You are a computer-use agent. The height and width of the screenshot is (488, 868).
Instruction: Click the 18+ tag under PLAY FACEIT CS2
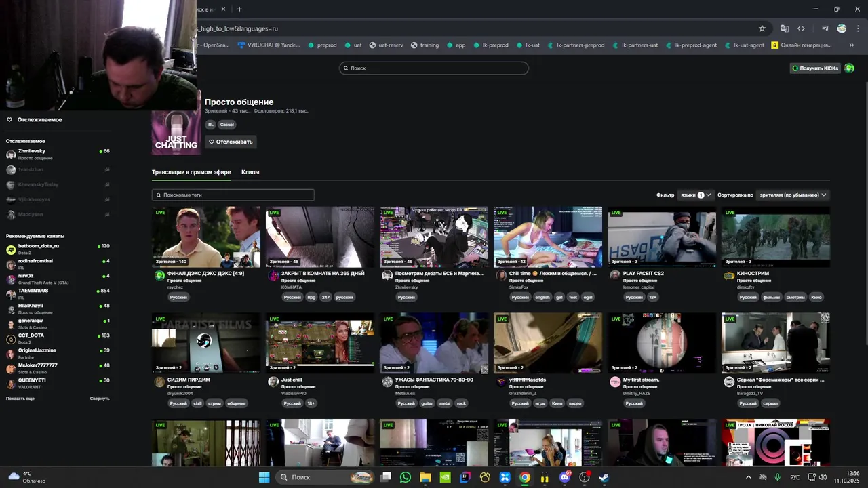(x=652, y=297)
